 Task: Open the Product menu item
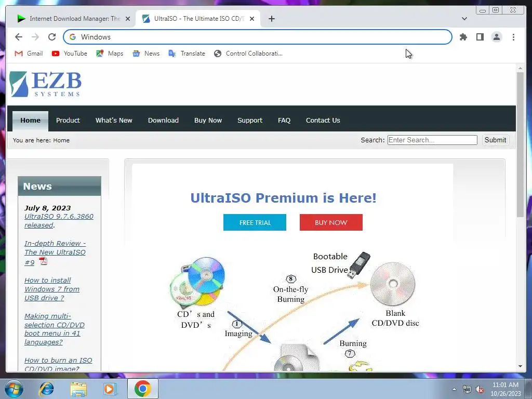click(x=68, y=121)
